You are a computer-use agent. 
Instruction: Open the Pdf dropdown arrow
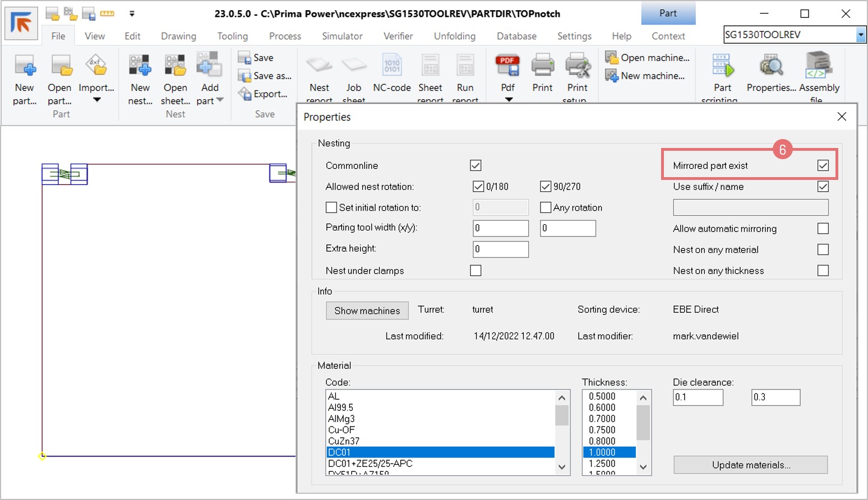coord(509,100)
